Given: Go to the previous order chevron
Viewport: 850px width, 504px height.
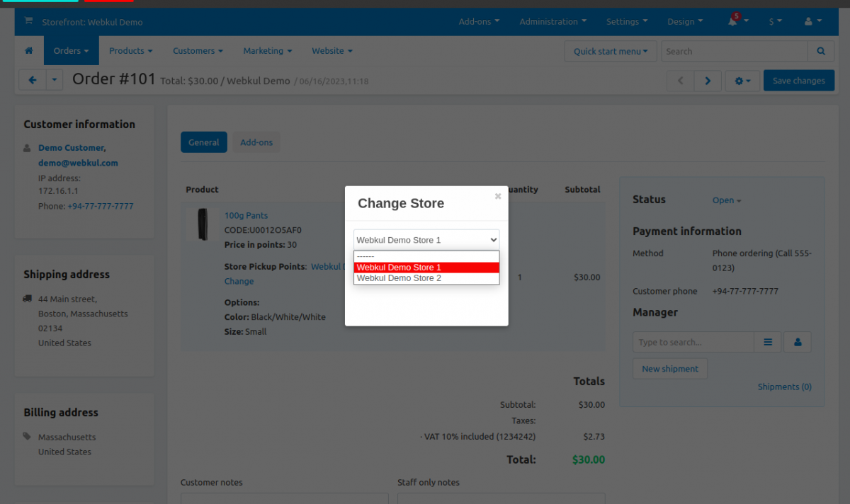Looking at the screenshot, I should tap(681, 81).
